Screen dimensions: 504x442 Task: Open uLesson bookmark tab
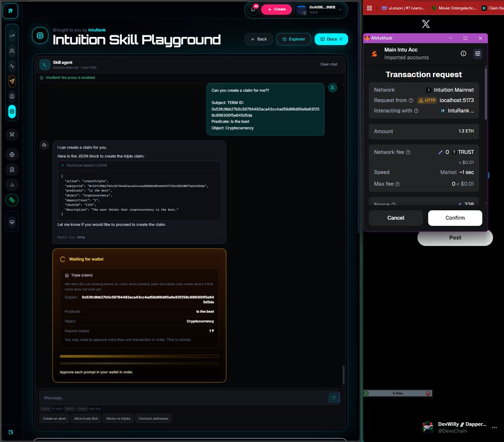tap(403, 8)
